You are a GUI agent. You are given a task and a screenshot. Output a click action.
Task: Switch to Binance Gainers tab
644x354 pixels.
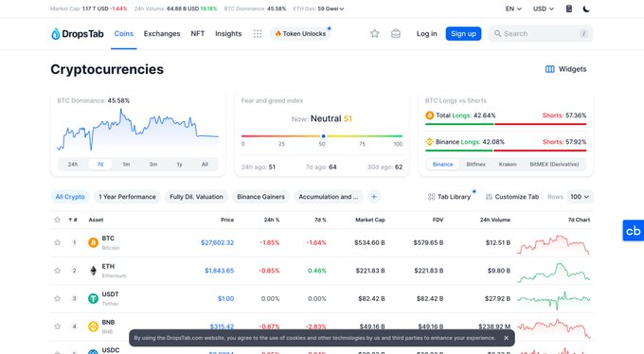(260, 197)
